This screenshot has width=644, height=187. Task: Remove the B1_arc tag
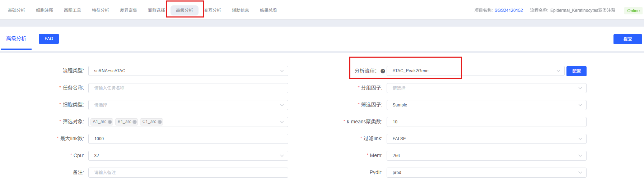click(x=135, y=122)
